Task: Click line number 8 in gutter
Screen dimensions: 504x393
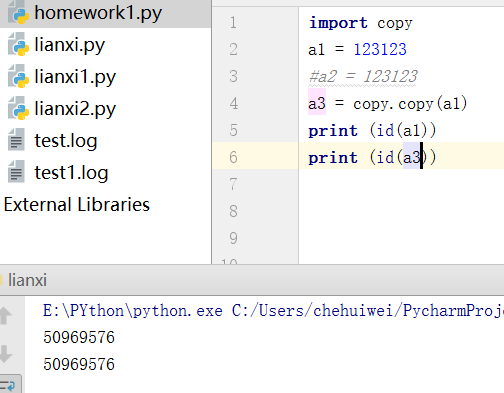Action: coord(233,211)
